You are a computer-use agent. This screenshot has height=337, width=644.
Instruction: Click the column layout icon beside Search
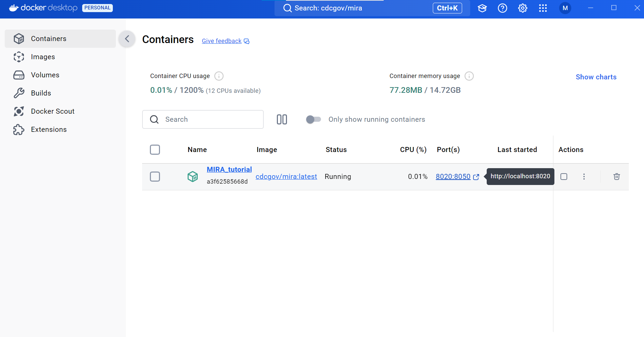pos(282,119)
